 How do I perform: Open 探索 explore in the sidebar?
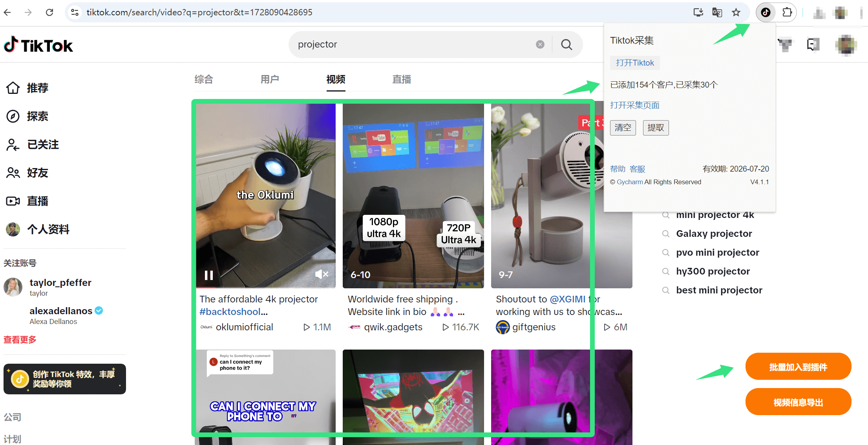click(x=27, y=116)
